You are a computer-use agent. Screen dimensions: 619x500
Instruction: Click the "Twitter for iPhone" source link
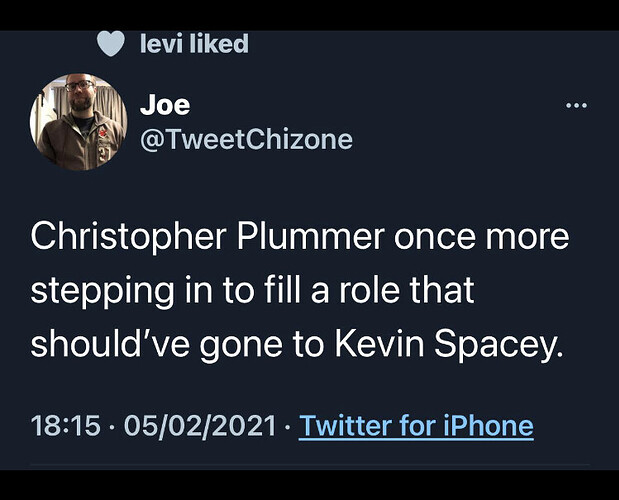416,427
